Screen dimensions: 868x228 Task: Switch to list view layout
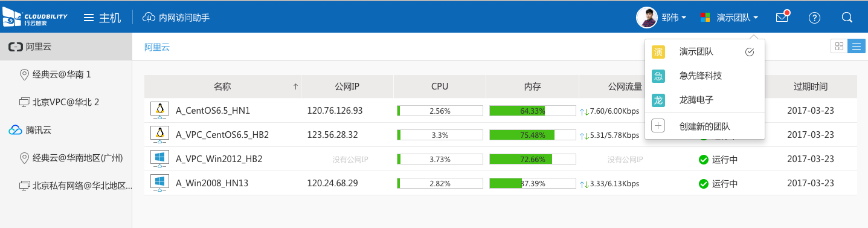pos(857,46)
